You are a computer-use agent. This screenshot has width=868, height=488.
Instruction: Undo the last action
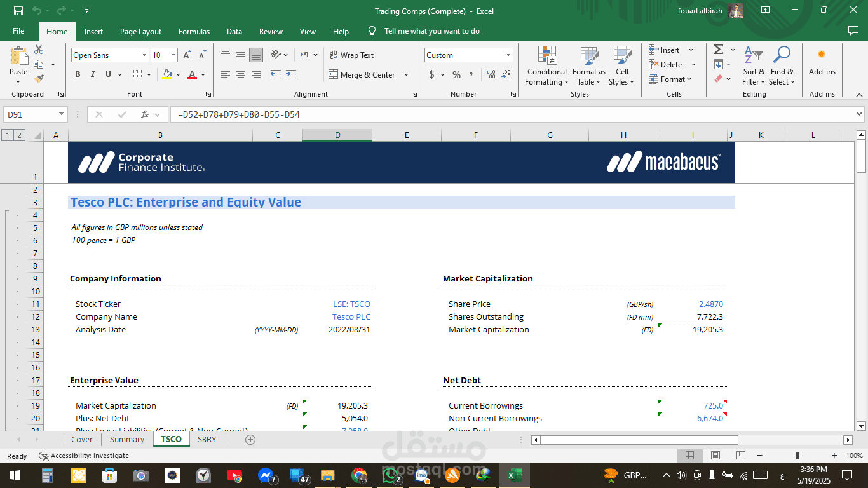[37, 11]
